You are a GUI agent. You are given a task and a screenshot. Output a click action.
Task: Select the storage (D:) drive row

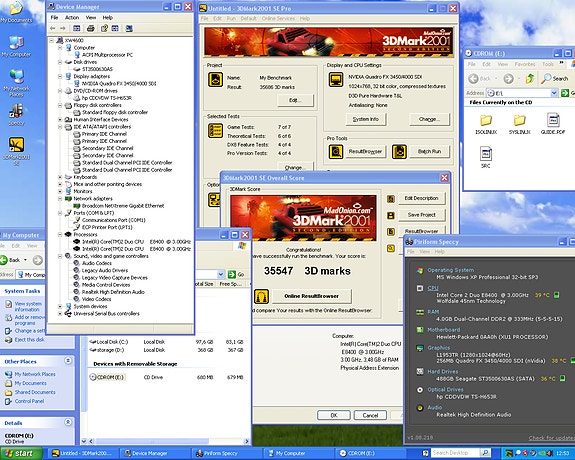(x=166, y=350)
